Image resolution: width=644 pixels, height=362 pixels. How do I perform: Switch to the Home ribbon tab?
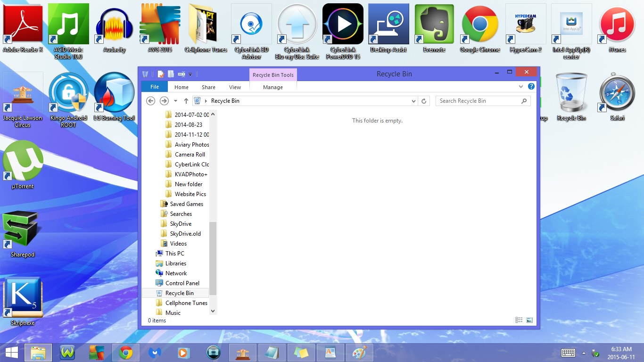pyautogui.click(x=182, y=87)
